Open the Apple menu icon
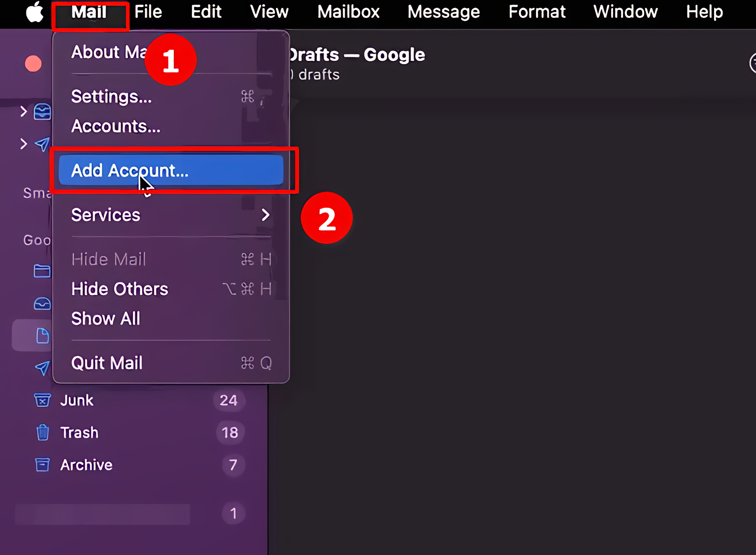This screenshot has height=555, width=756. [34, 12]
